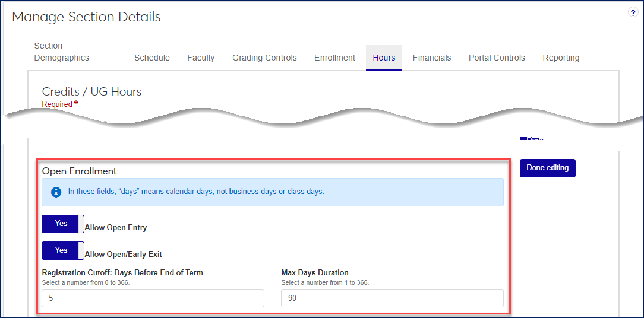Click the Open Enrollment section heading
Viewport: 644px width, 318px height.
pyautogui.click(x=80, y=171)
